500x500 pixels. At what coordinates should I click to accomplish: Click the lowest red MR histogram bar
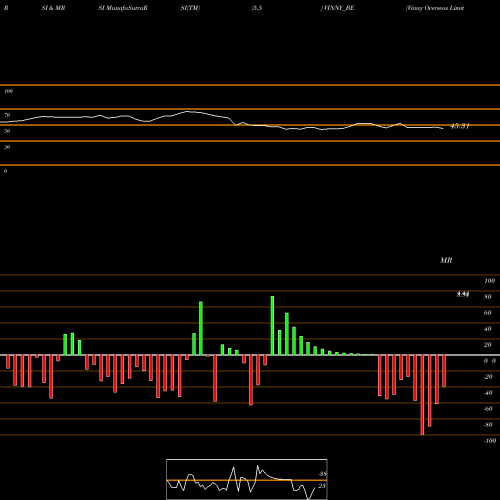point(422,395)
